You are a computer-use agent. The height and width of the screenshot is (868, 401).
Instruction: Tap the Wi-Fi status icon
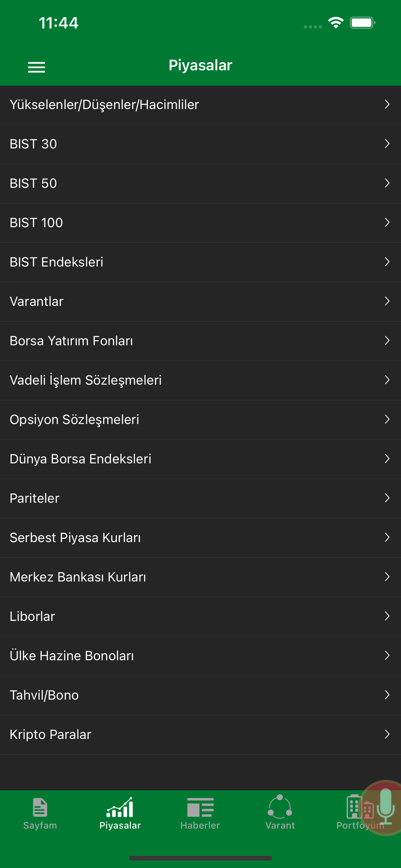(336, 23)
